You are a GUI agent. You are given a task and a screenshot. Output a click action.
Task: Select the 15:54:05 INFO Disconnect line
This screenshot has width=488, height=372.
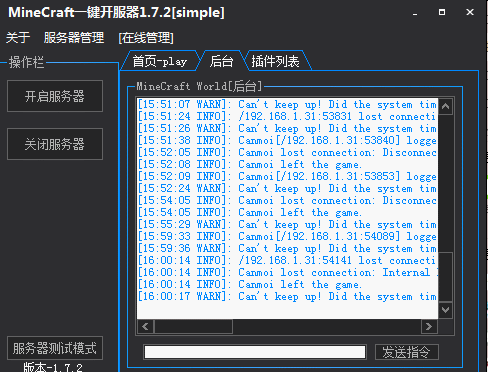point(287,200)
